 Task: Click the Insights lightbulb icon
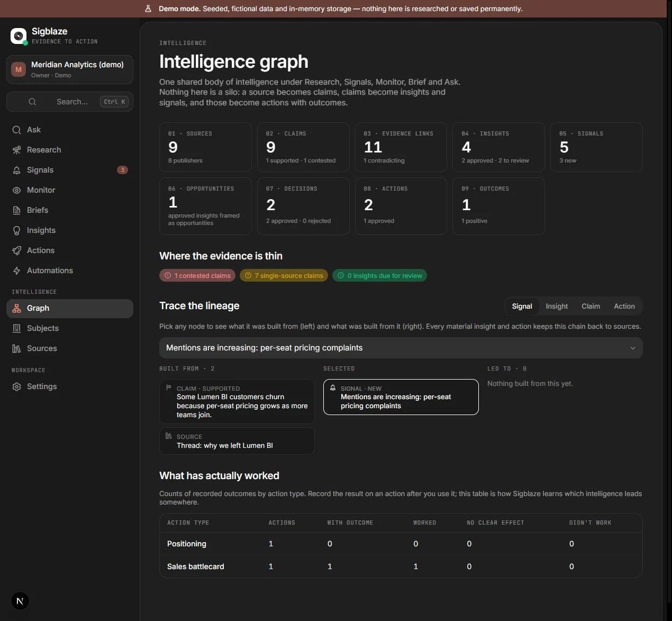(17, 230)
